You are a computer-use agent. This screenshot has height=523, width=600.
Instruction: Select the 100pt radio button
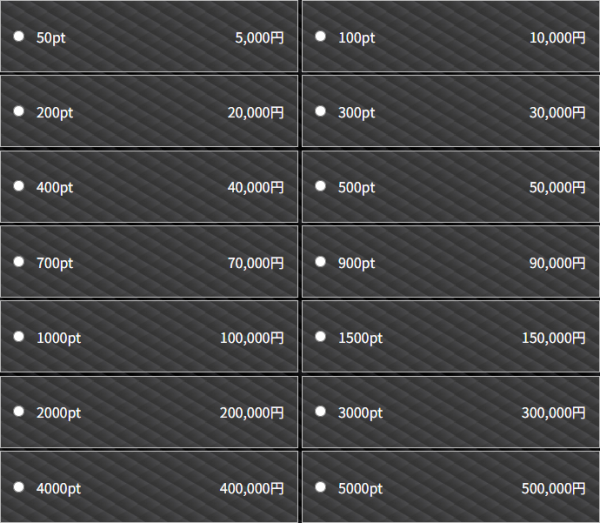[320, 36]
